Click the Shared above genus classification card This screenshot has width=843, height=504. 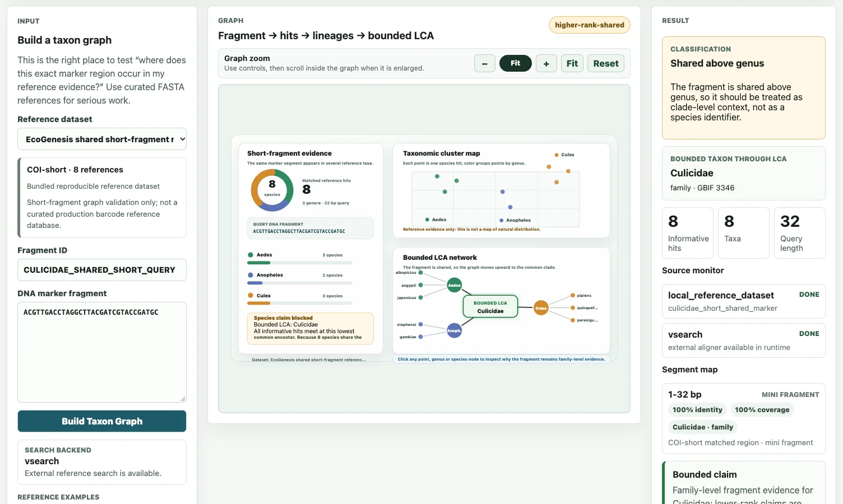click(x=744, y=88)
